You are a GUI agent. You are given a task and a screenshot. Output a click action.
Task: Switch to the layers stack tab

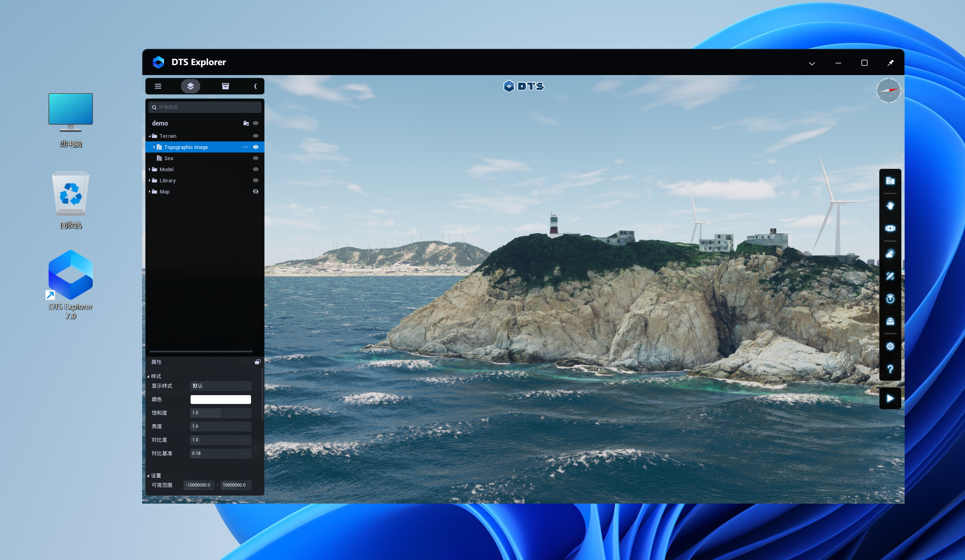tap(191, 86)
